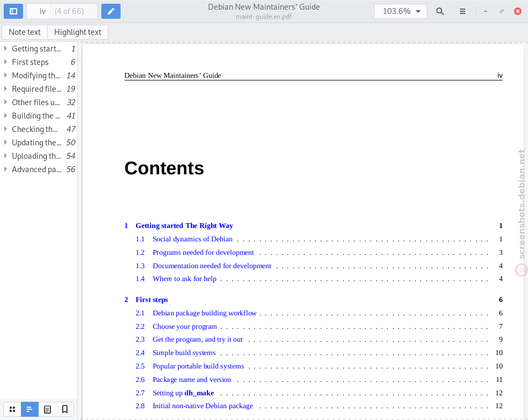Open Getting started The Right Way link

[184, 225]
